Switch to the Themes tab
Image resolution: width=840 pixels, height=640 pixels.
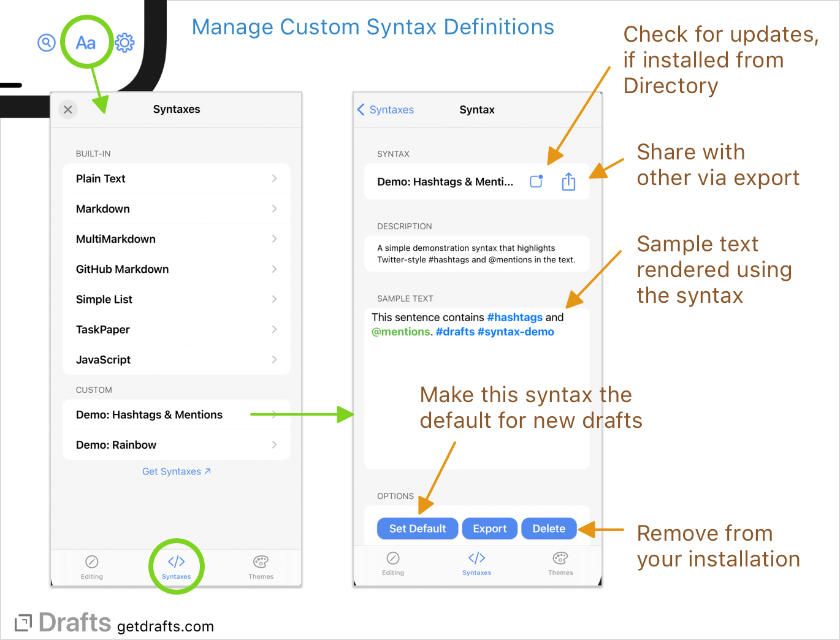click(261, 566)
